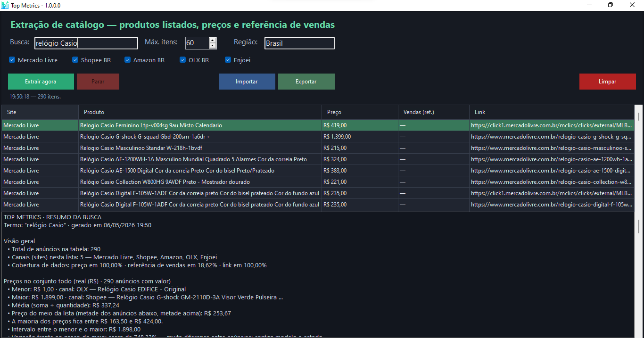
Task: Click link for relogio-casio-ae-1200wh-1a
Action: tap(552, 159)
